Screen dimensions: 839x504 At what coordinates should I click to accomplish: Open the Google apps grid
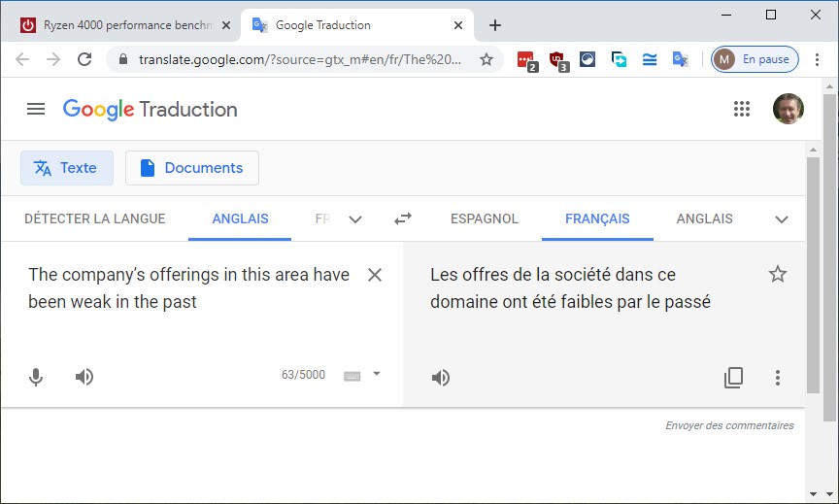click(742, 109)
